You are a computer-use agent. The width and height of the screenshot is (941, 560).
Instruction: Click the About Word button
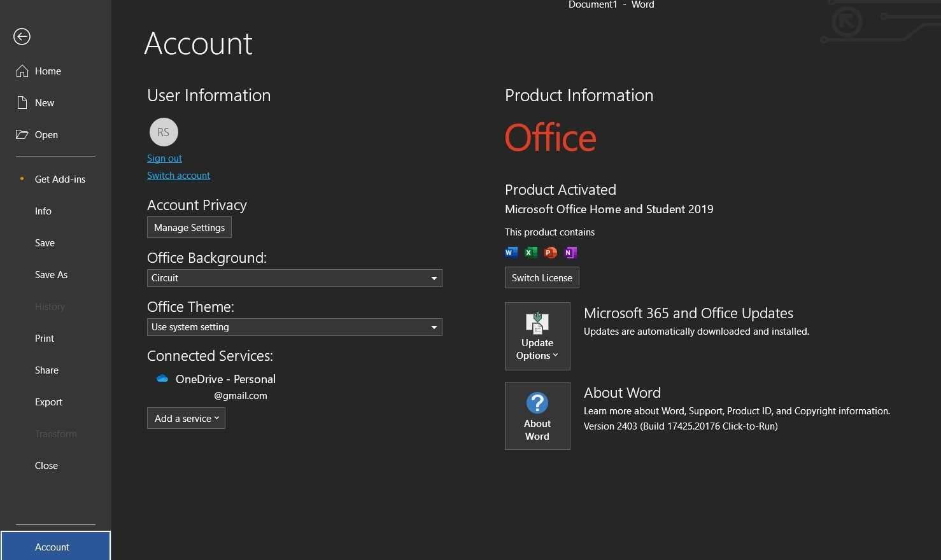tap(537, 416)
